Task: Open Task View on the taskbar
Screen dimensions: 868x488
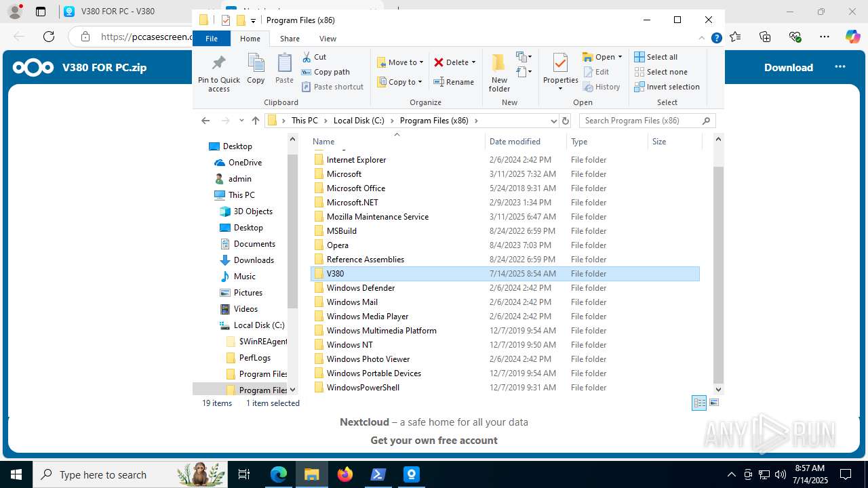Action: (x=244, y=474)
